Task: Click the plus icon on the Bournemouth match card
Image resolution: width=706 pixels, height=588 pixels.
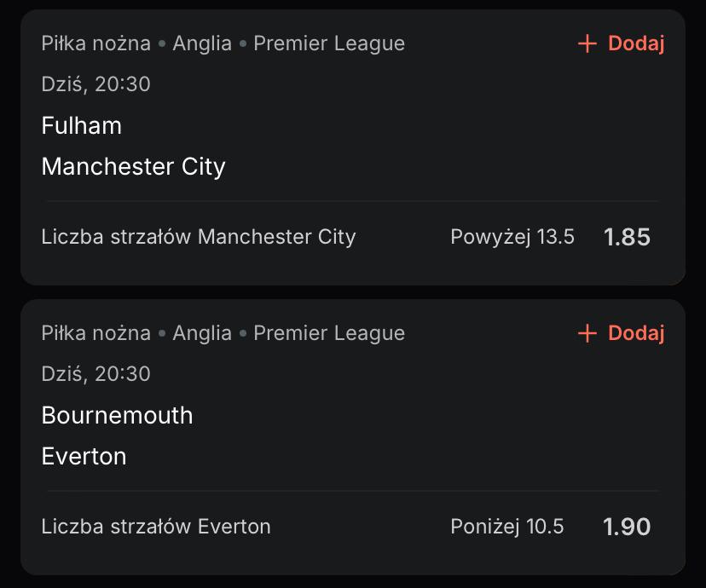Action: (x=587, y=333)
